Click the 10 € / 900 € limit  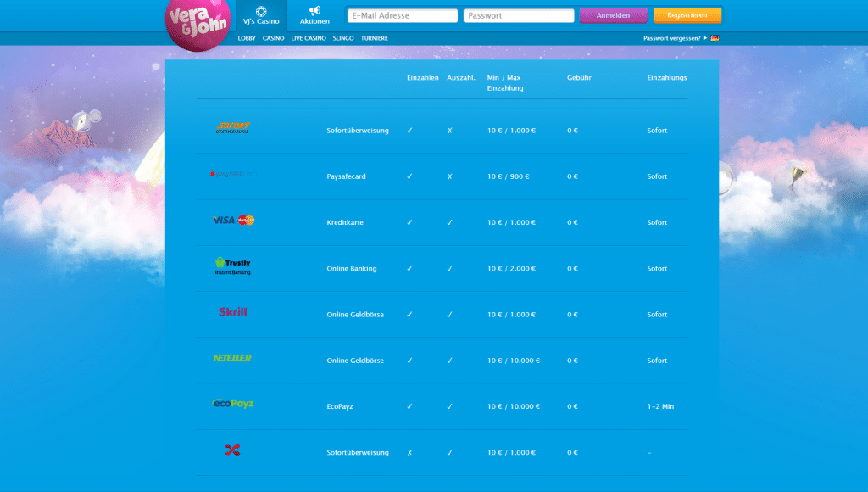click(x=509, y=176)
